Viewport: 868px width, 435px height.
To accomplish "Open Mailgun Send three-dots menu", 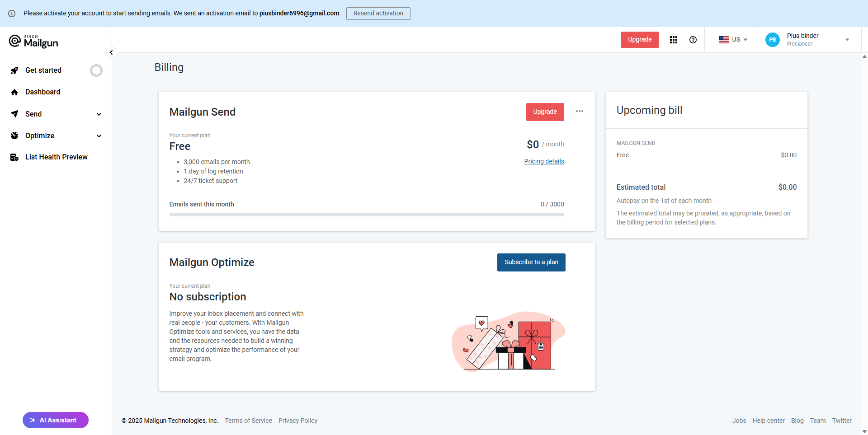I will coord(580,111).
